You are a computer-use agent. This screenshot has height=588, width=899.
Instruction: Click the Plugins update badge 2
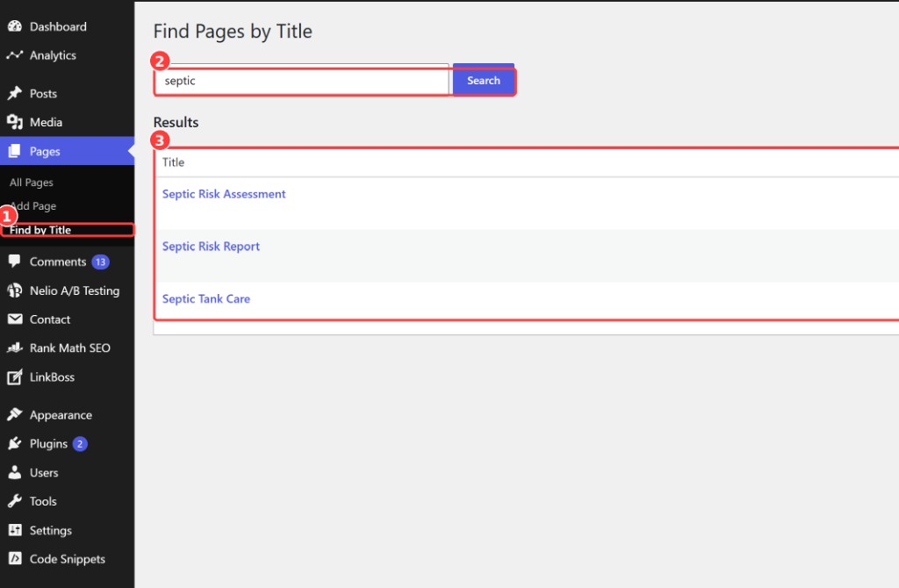tap(80, 443)
